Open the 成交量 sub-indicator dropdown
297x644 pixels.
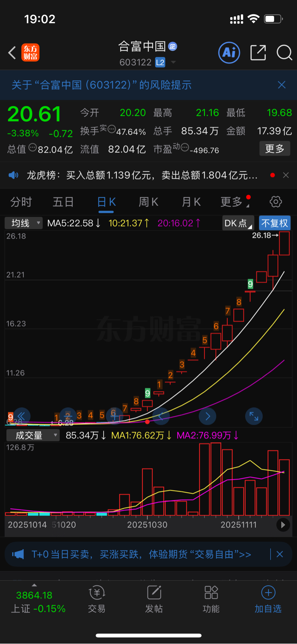pyautogui.click(x=33, y=435)
